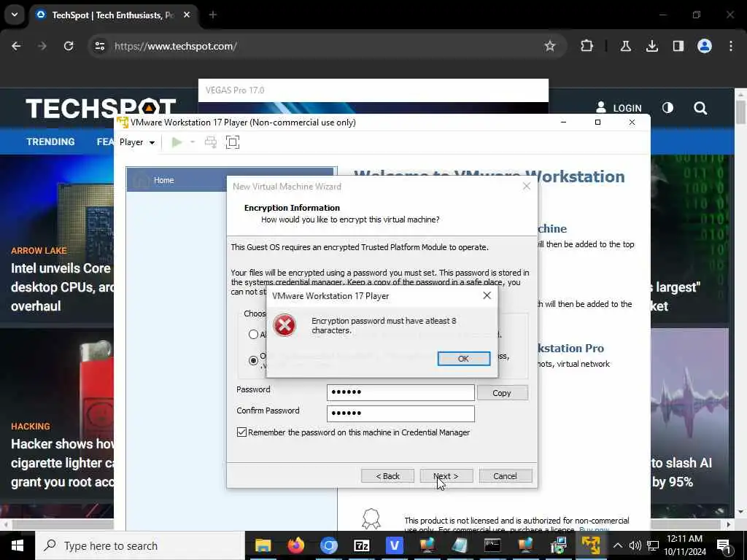
Task: Click the green power-on play icon
Action: [177, 142]
